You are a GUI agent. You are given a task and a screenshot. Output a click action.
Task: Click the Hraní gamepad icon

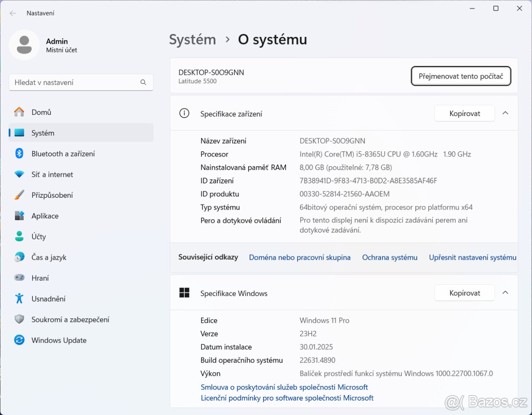click(x=19, y=278)
